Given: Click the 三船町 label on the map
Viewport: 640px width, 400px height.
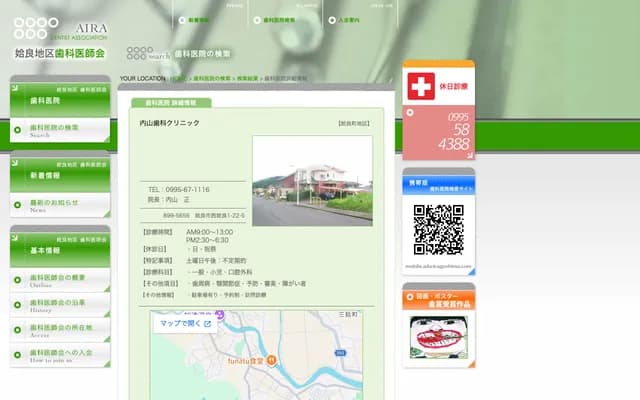Looking at the screenshot, I should coord(348,314).
